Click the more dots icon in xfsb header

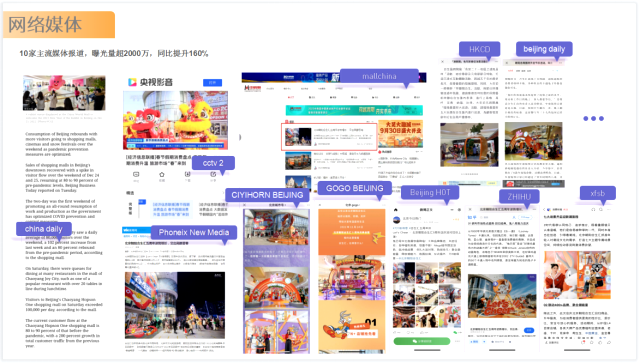[x=608, y=209]
